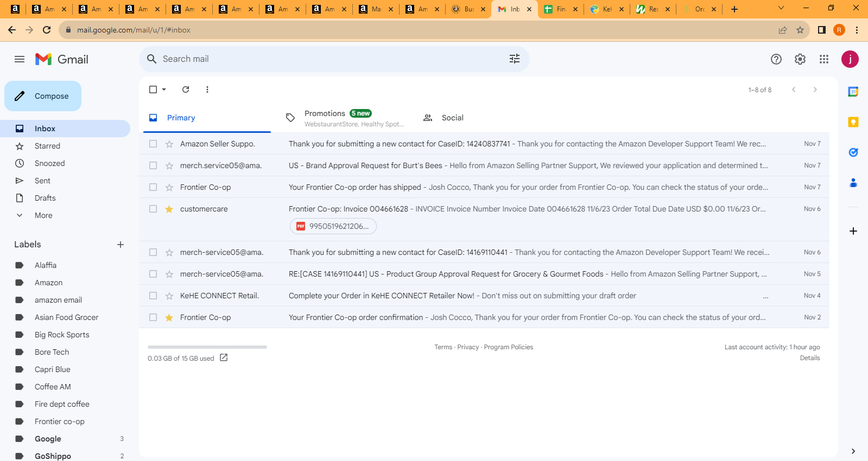This screenshot has width=868, height=461.
Task: Open the Asian Food Grocer label
Action: (65, 317)
